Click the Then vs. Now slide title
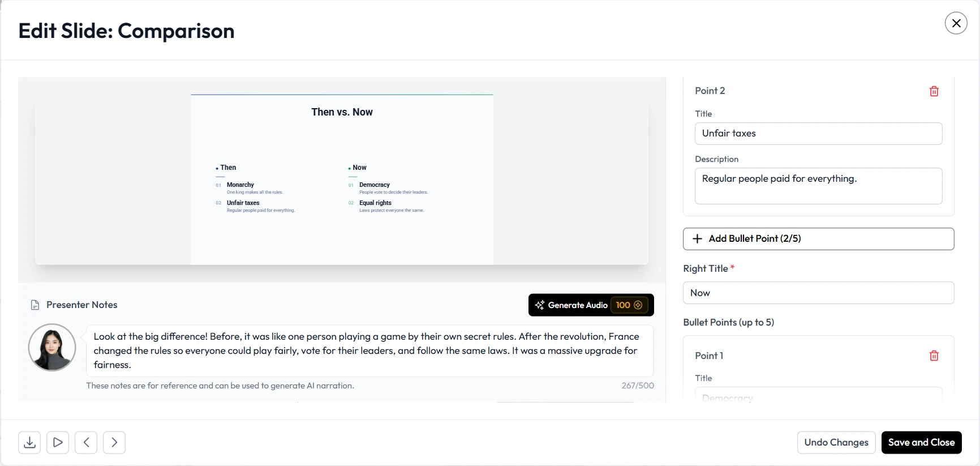 click(x=342, y=112)
